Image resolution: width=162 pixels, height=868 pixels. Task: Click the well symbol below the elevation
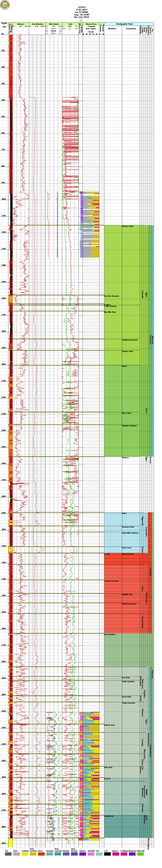coord(81,20)
